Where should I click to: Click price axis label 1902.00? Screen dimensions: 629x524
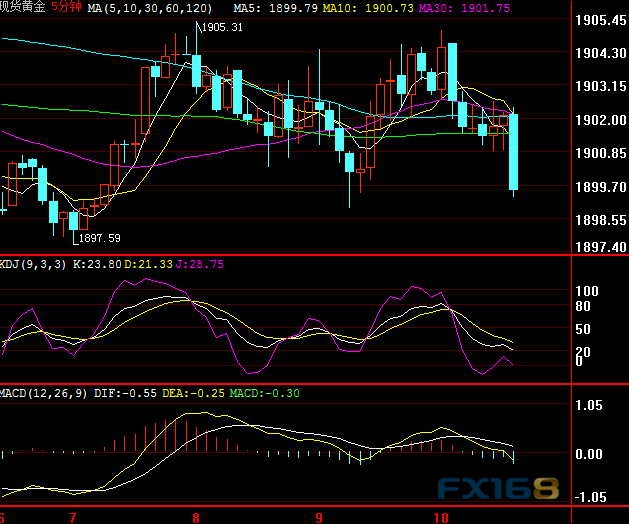click(601, 120)
